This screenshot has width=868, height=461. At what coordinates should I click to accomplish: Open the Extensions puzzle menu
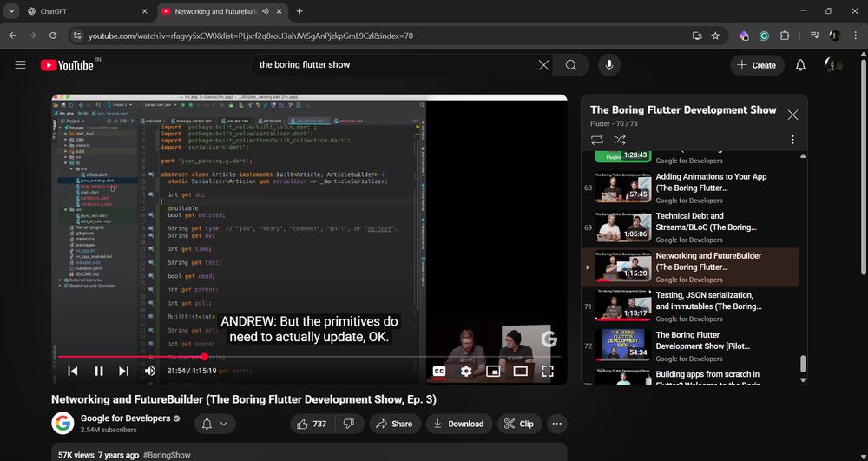coord(785,36)
